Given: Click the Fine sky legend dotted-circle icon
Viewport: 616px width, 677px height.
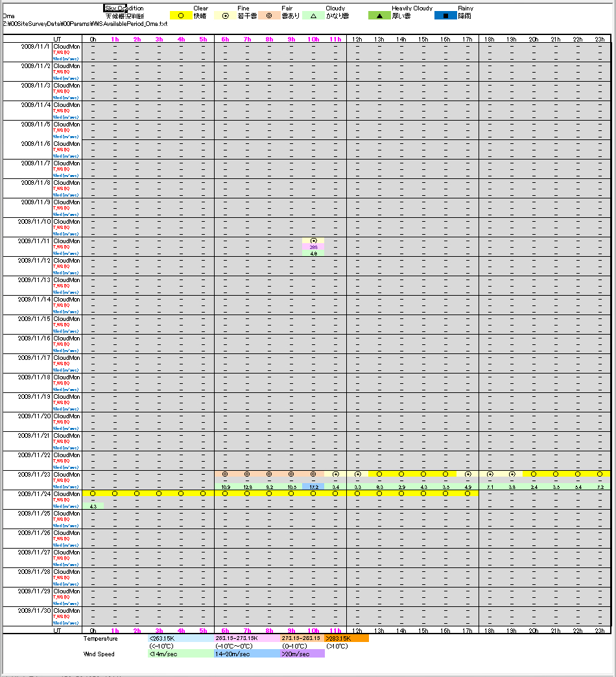Looking at the screenshot, I should pyautogui.click(x=225, y=15).
